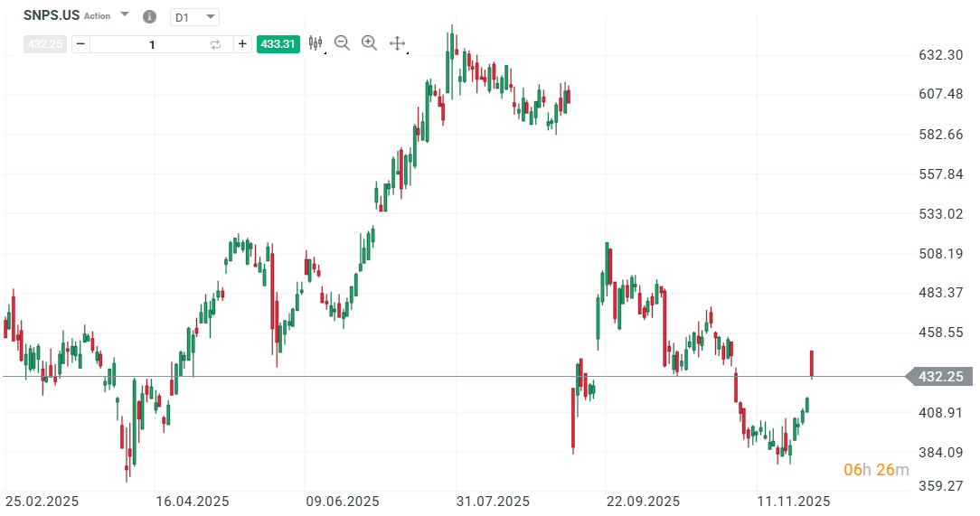Show SNPS.US instrument info
The width and height of the screenshot is (980, 516).
click(x=149, y=16)
